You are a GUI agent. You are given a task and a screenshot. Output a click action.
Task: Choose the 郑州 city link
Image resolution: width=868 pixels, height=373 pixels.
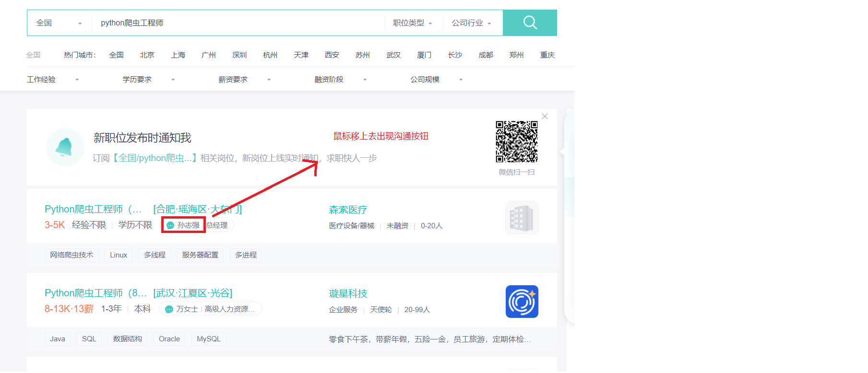click(517, 55)
